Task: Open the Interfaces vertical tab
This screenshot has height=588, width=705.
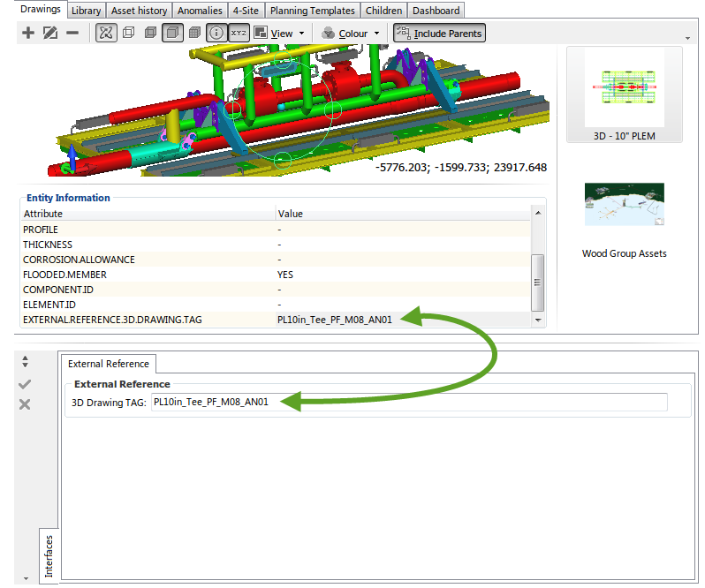Action: pos(49,556)
